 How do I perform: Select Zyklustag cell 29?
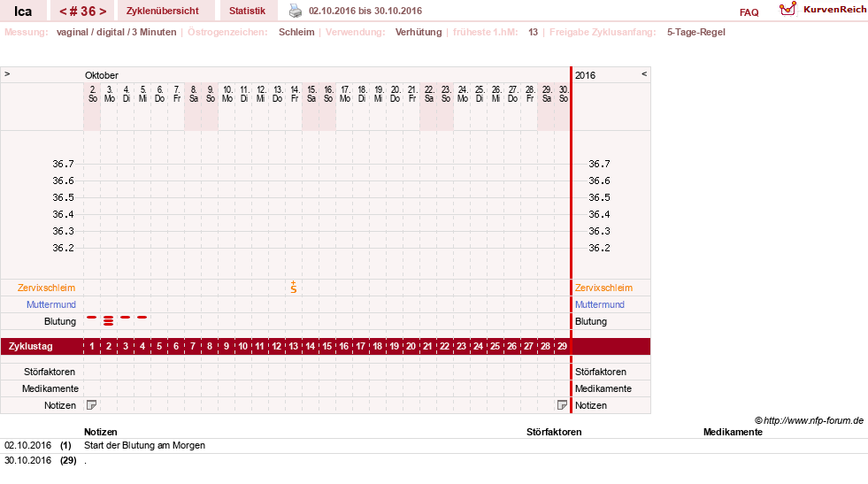click(x=562, y=346)
